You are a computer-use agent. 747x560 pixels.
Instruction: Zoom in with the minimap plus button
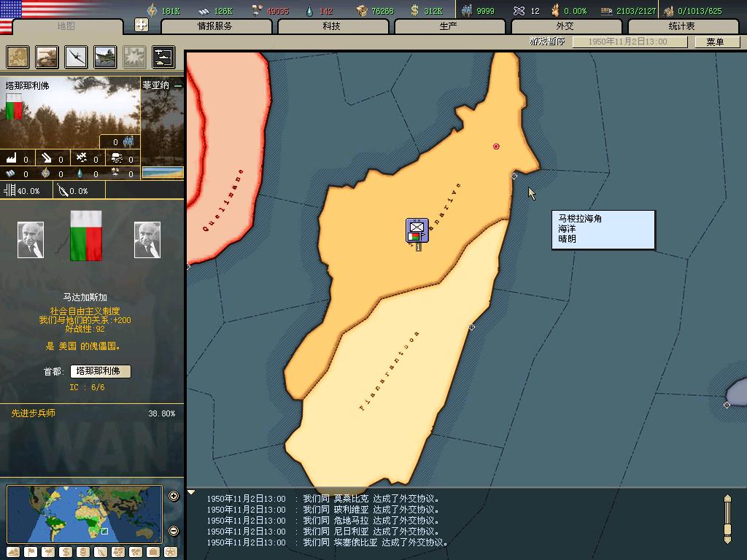174,497
